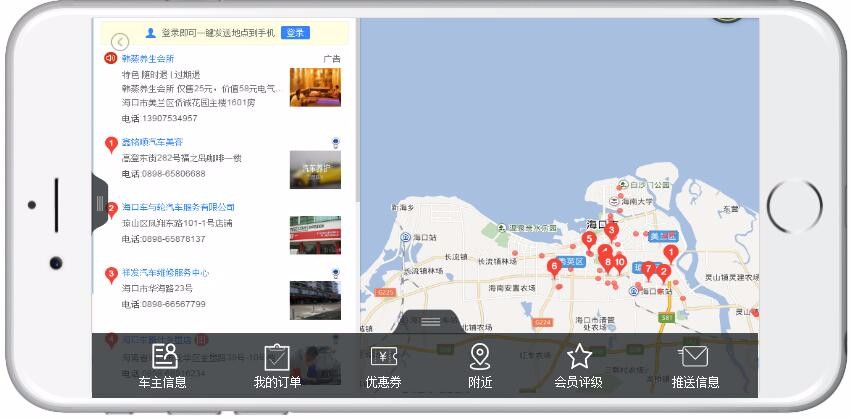The image size is (852, 418).
Task: Click red pin 3 in results list
Action: coord(111,275)
